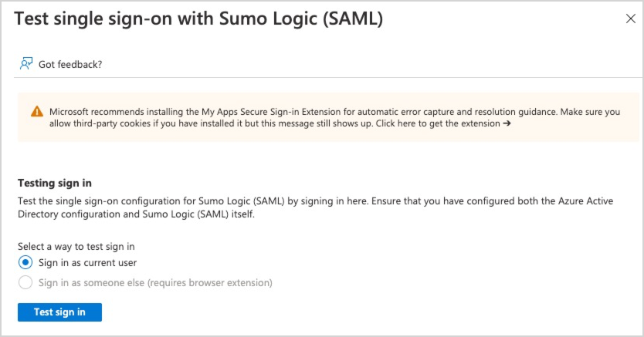
Task: Open the Got feedback? link
Action: (x=70, y=64)
